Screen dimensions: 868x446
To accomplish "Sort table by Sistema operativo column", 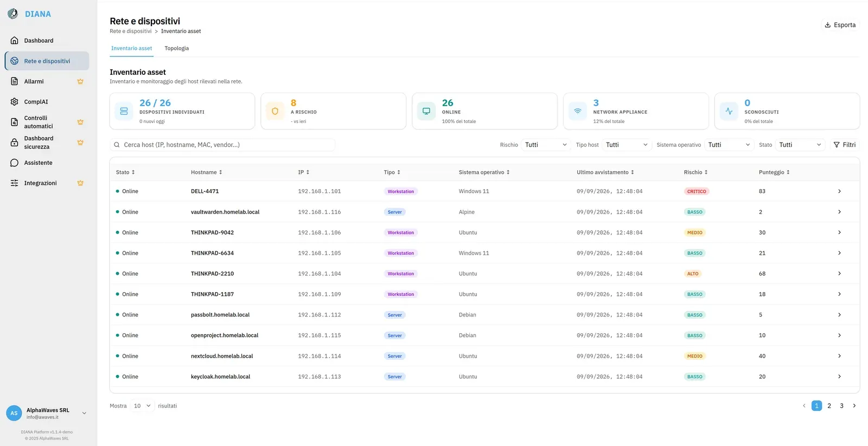I will [484, 172].
